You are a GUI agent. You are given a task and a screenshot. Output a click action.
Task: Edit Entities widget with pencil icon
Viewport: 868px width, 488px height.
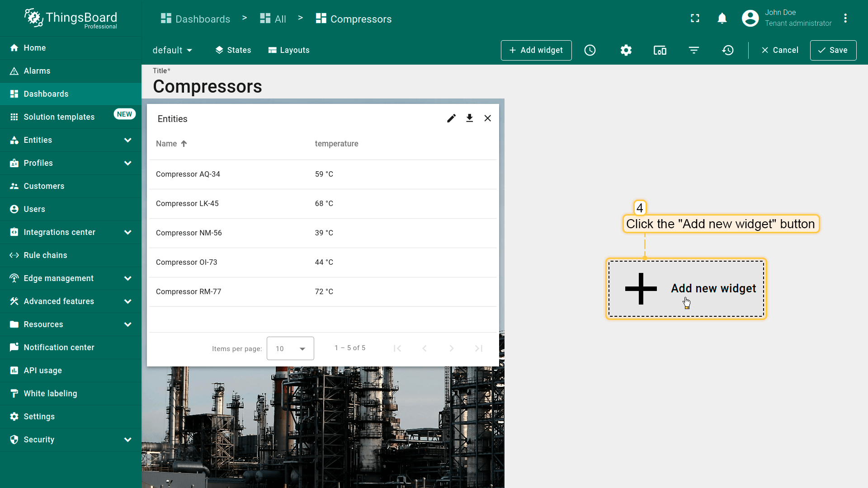tap(451, 118)
